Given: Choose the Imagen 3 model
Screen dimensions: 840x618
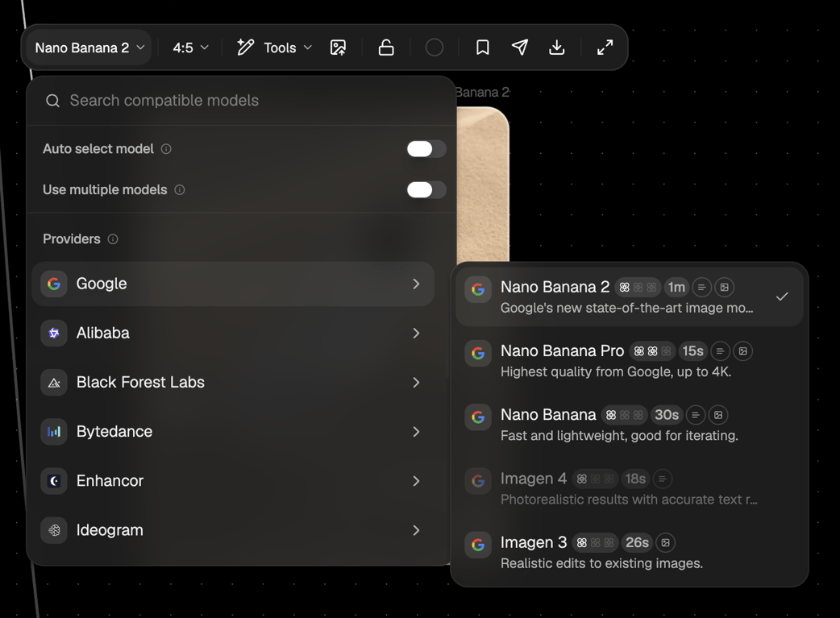Looking at the screenshot, I should 630,552.
